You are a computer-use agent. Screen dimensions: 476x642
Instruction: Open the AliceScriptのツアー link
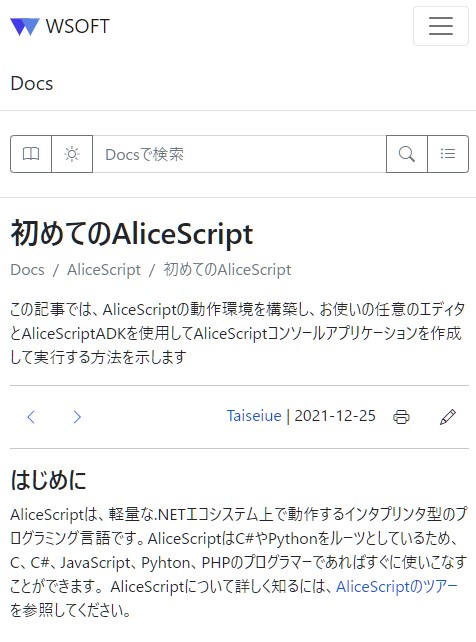pyautogui.click(x=397, y=587)
